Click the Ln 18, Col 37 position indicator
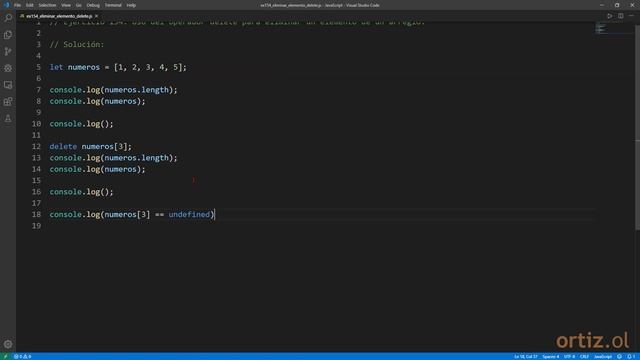 click(x=526, y=357)
